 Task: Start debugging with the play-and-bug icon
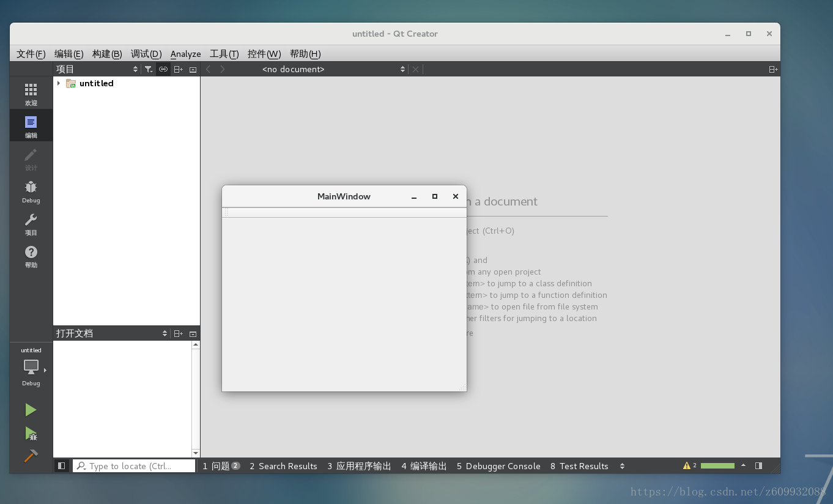click(31, 434)
